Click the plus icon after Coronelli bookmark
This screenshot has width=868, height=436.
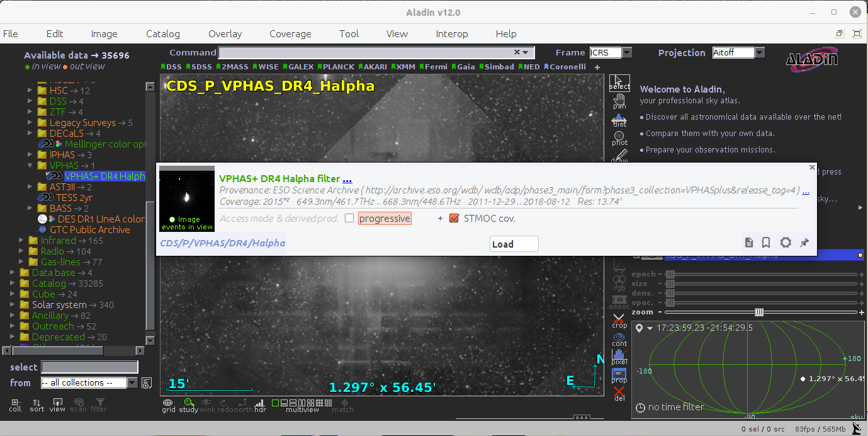coord(597,67)
